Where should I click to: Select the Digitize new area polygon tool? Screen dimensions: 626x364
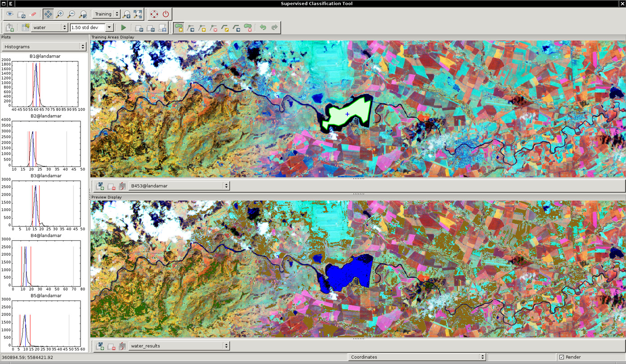179,27
